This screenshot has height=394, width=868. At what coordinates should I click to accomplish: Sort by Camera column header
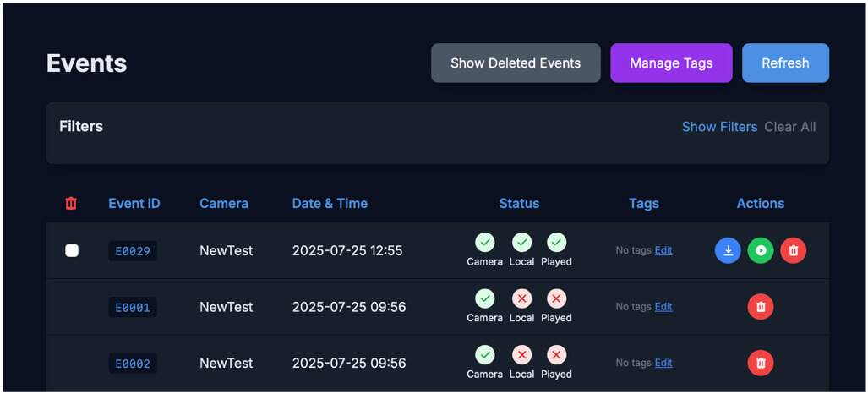(x=224, y=203)
